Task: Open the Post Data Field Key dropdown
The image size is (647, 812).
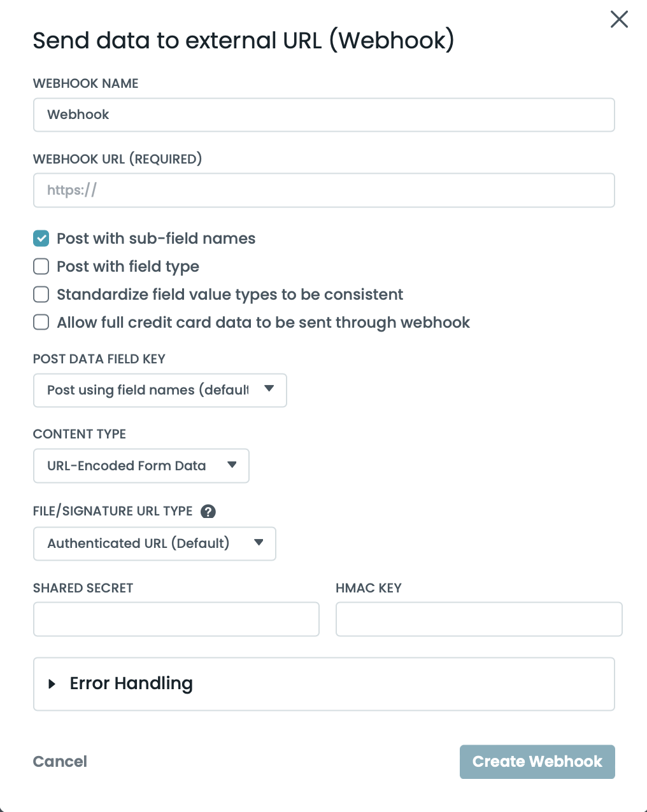Action: point(159,390)
